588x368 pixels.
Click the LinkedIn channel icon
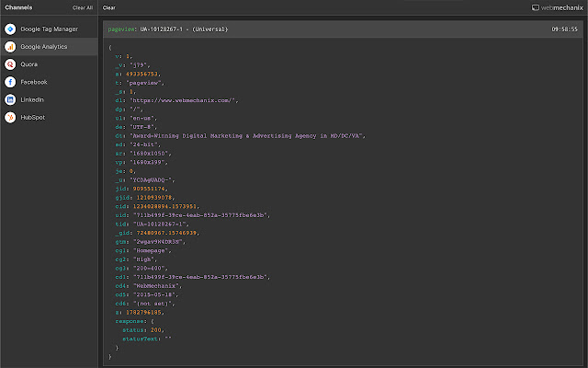coord(10,99)
